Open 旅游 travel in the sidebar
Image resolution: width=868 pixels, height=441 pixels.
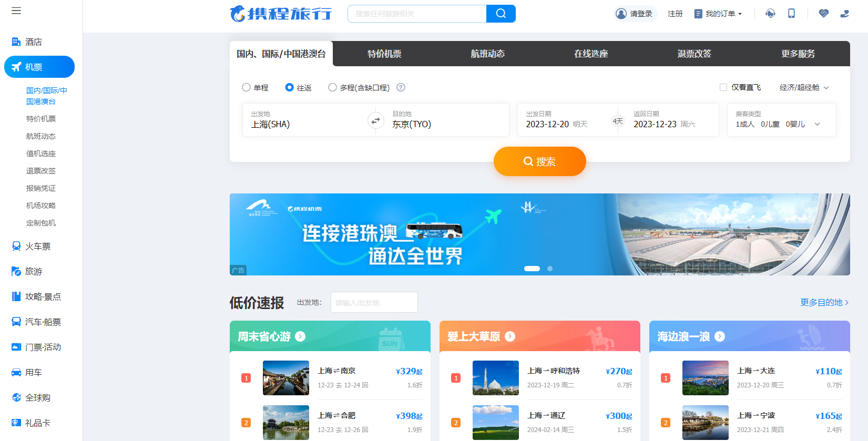pyautogui.click(x=39, y=272)
